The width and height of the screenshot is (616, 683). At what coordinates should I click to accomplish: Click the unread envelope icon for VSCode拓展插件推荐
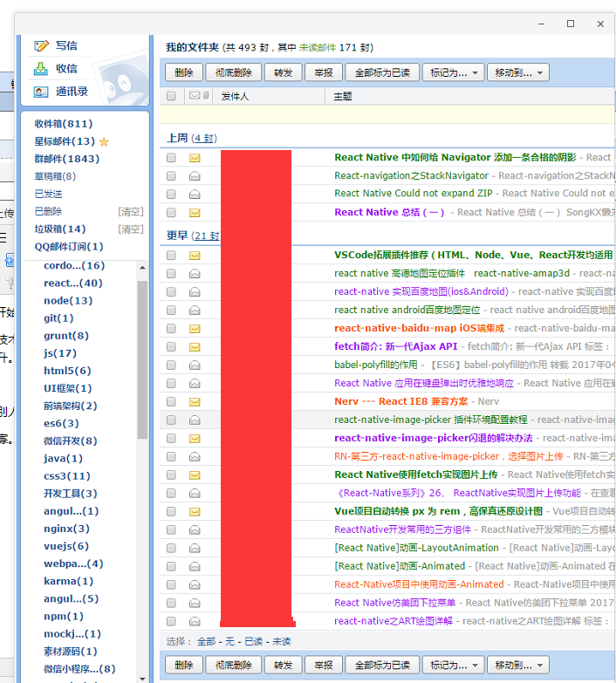tap(195, 256)
